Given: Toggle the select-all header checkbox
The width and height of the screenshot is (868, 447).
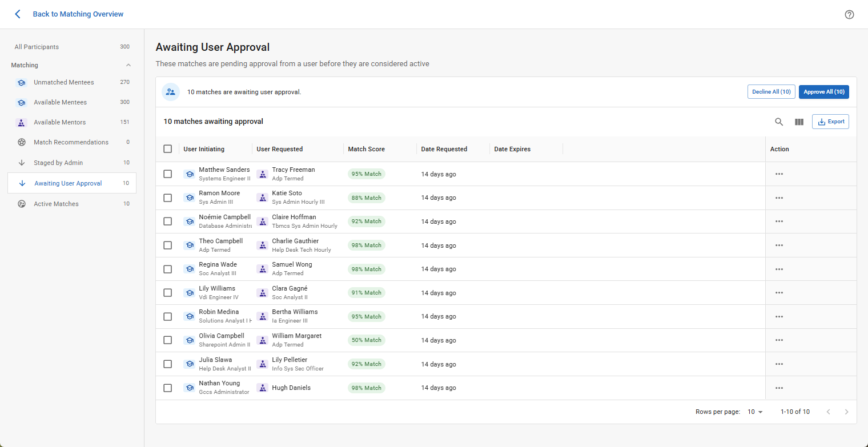Looking at the screenshot, I should pos(167,149).
